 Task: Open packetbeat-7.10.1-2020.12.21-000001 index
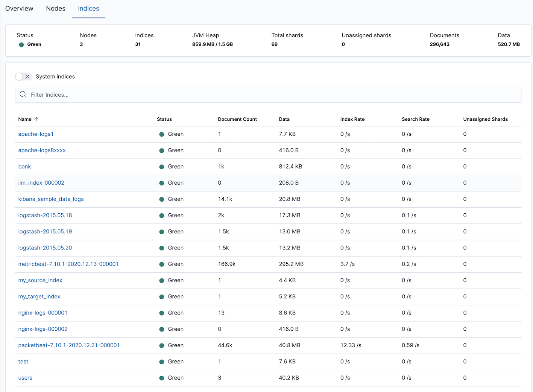[x=69, y=345]
